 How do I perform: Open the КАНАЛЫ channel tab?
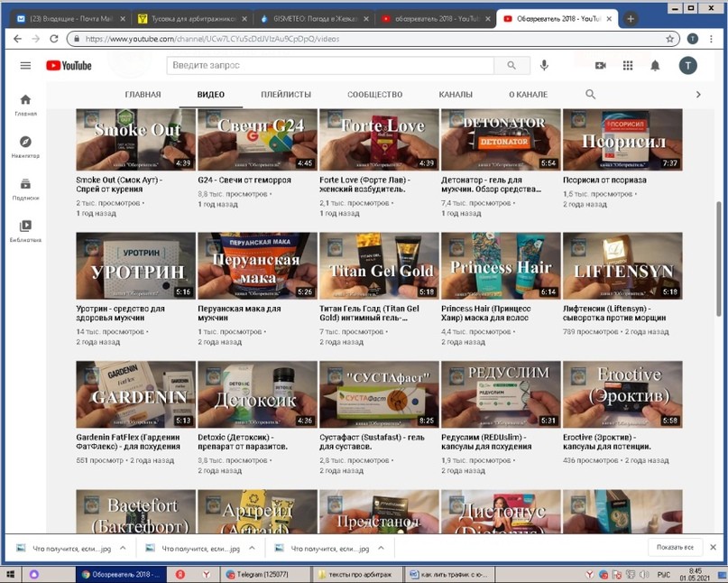(456, 94)
